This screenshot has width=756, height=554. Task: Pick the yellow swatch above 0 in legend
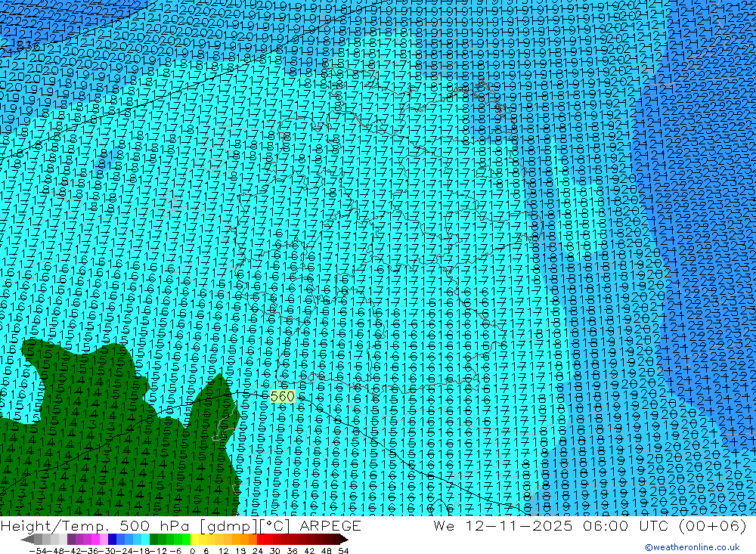194,539
